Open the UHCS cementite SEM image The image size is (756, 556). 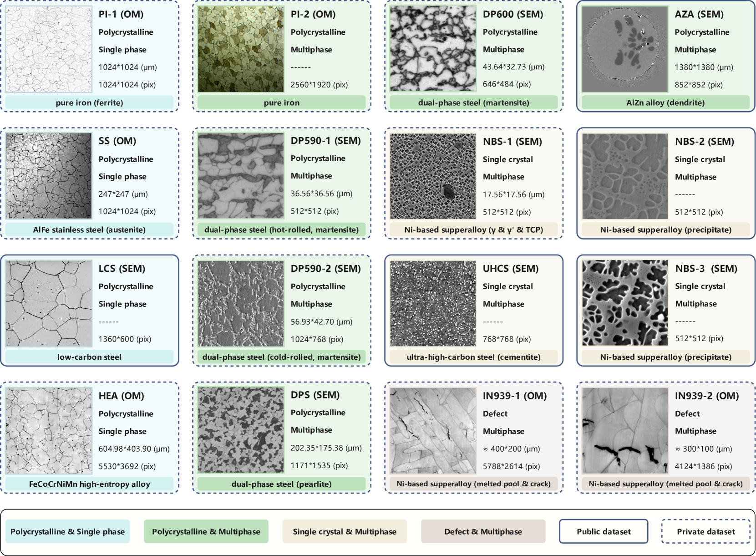pyautogui.click(x=433, y=303)
